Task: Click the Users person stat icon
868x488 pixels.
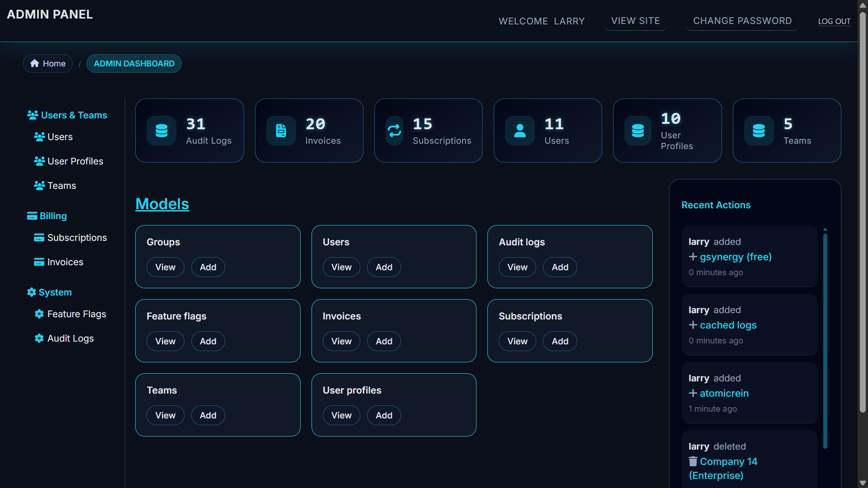Action: [x=520, y=131]
